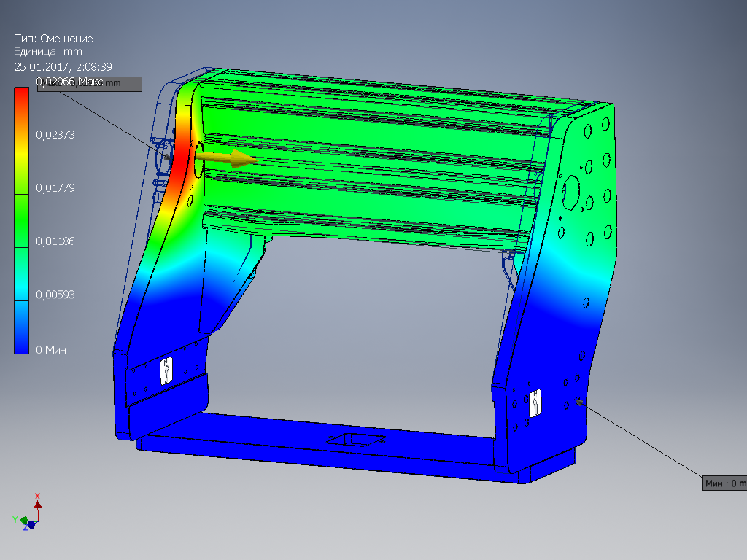Click the Единица: mm label
The width and height of the screenshot is (747, 560).
pos(48,52)
